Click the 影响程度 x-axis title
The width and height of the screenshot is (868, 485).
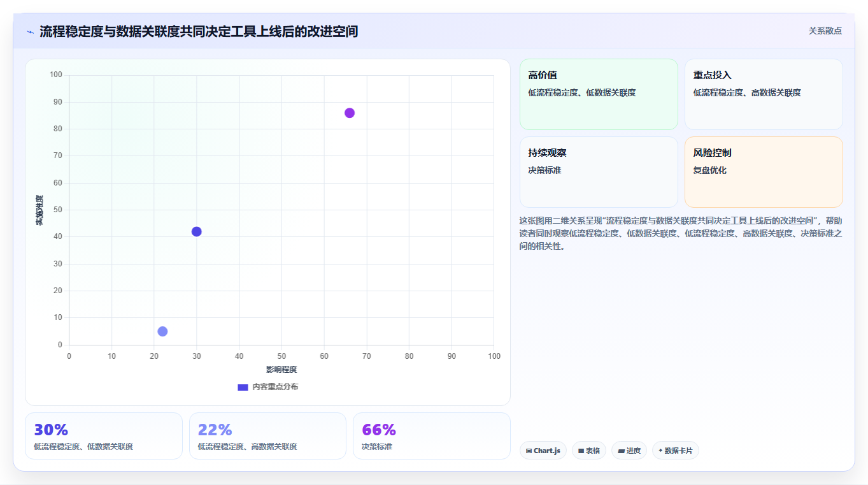click(x=281, y=370)
